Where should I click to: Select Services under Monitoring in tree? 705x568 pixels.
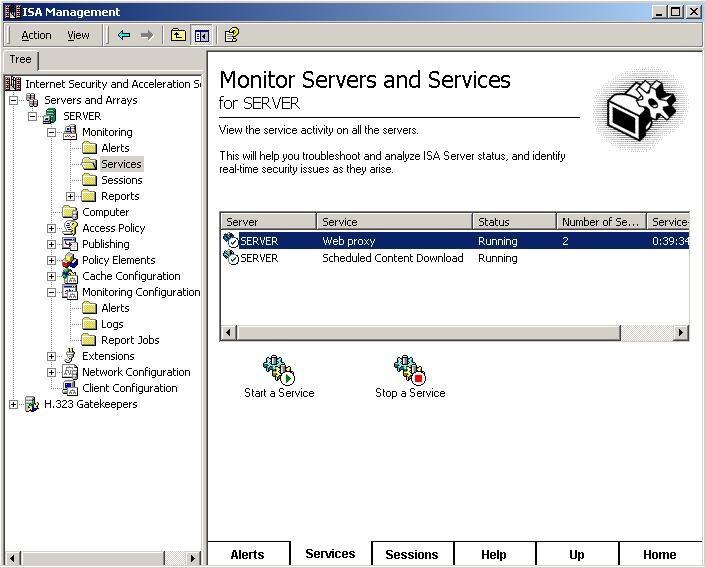pos(121,164)
